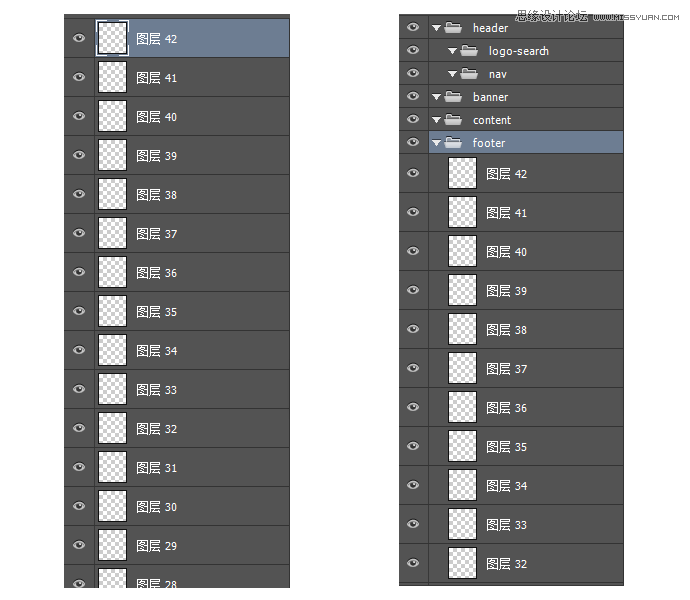Viewport: 690px width, 600px height.
Task: Toggle visibility of the 图层 30 layer
Action: 79,507
